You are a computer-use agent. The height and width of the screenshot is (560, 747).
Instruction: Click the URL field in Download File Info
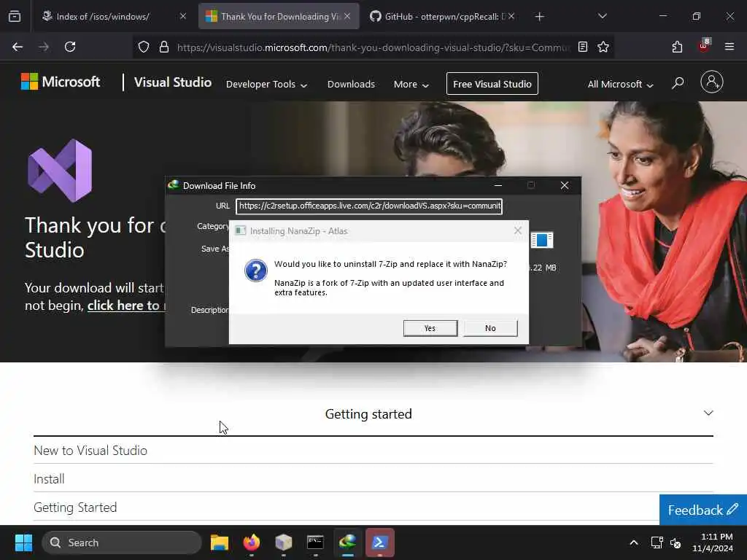click(x=369, y=206)
